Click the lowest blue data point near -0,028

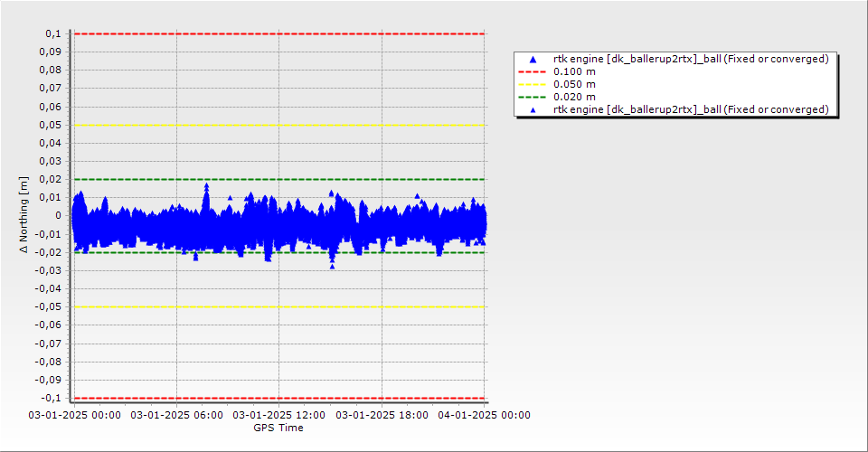[x=332, y=267]
